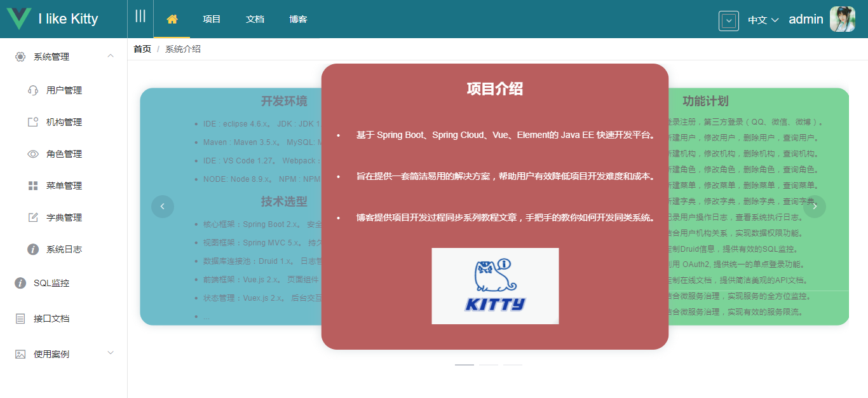
Task: Click the Vue logo in header
Action: [18, 18]
